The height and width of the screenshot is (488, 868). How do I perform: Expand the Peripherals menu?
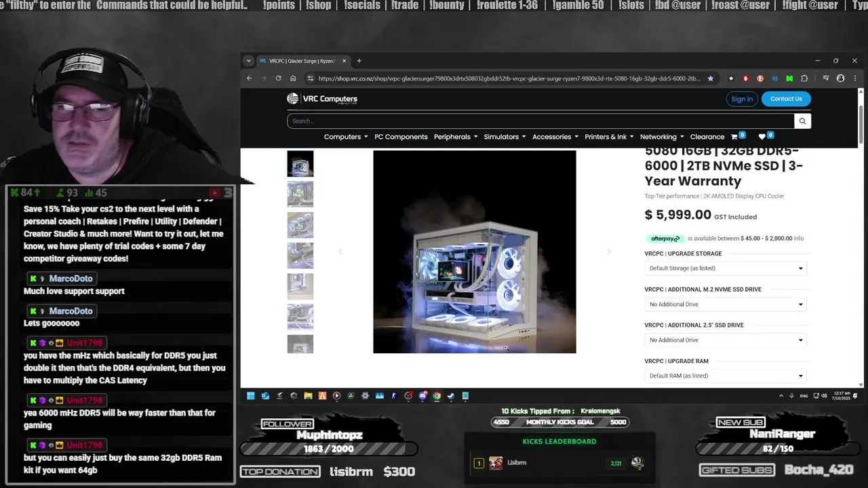(456, 136)
